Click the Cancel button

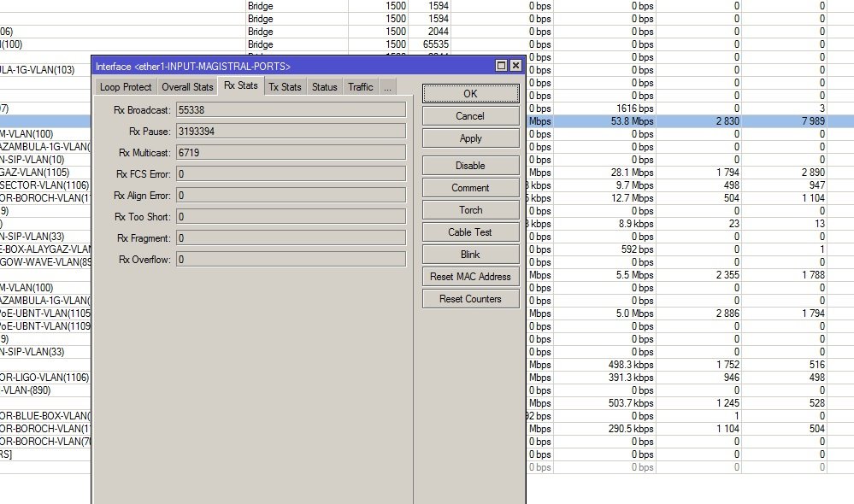pyautogui.click(x=470, y=116)
